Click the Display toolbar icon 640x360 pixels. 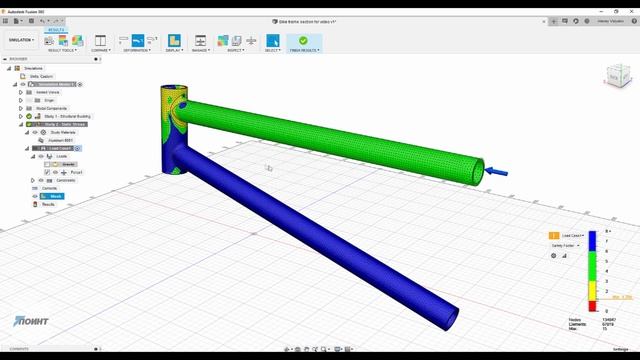(174, 40)
